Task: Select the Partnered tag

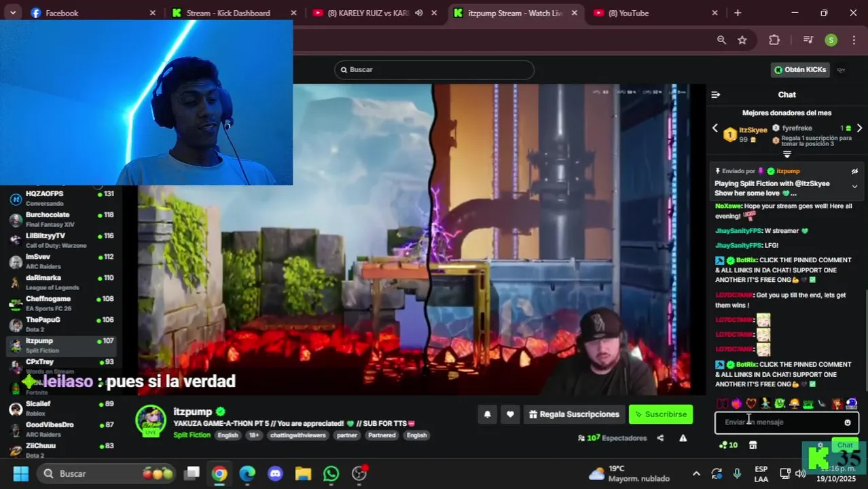Action: pyautogui.click(x=382, y=435)
